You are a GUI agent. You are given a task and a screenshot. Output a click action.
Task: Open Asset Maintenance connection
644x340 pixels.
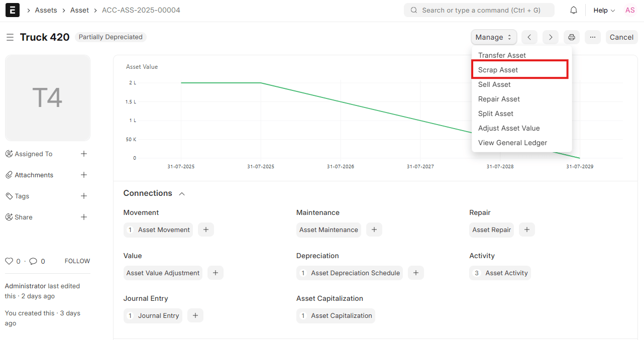(329, 230)
